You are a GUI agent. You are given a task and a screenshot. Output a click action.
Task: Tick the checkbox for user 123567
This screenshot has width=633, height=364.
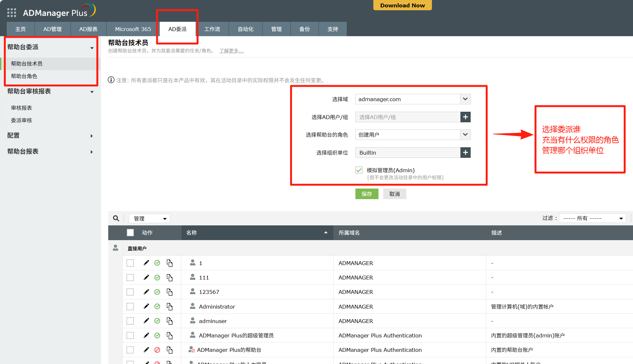[130, 292]
